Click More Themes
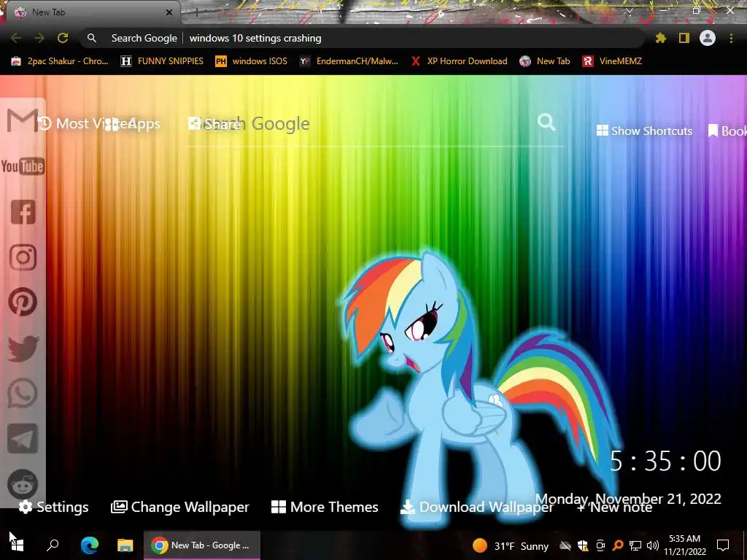Image resolution: width=747 pixels, height=560 pixels. pyautogui.click(x=325, y=507)
